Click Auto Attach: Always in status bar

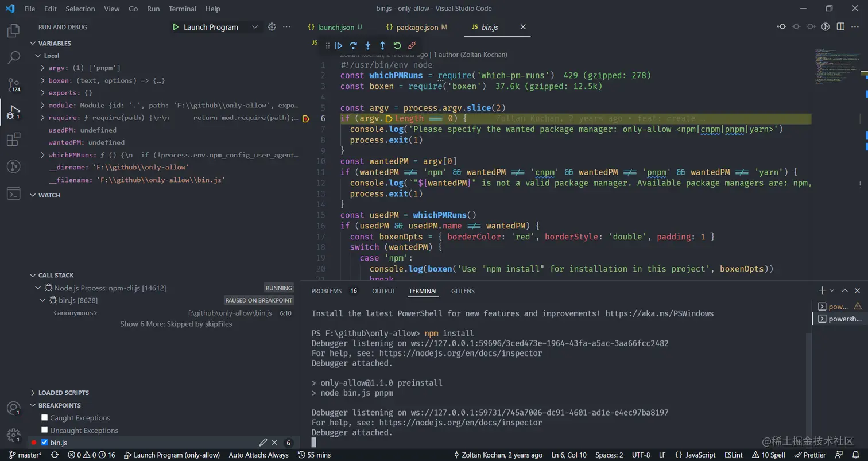click(x=258, y=455)
